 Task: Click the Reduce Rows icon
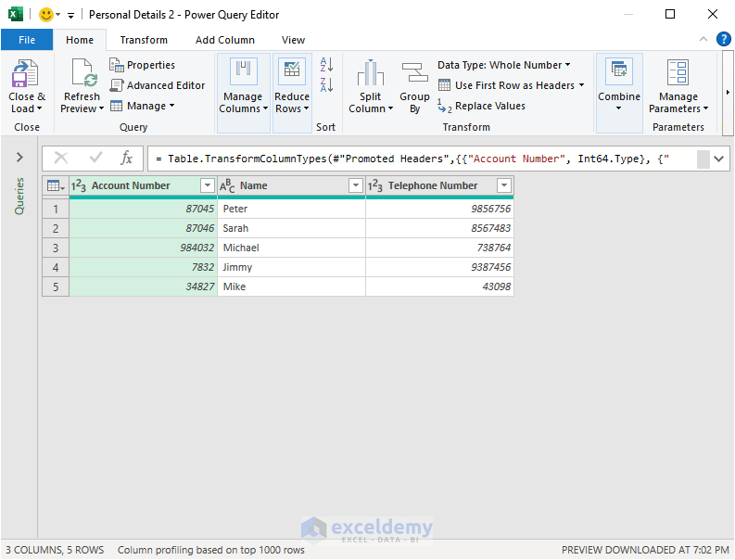pyautogui.click(x=292, y=71)
